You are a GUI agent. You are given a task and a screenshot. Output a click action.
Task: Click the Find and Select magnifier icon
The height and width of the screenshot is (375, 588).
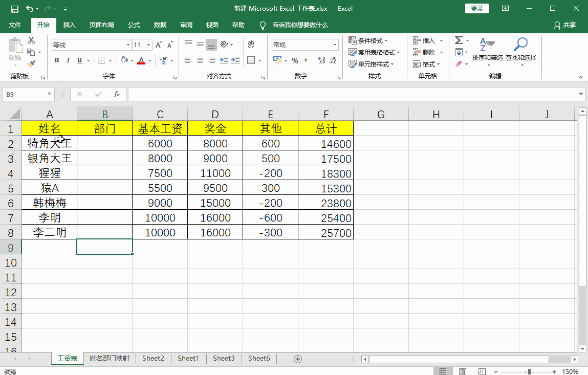tap(520, 45)
